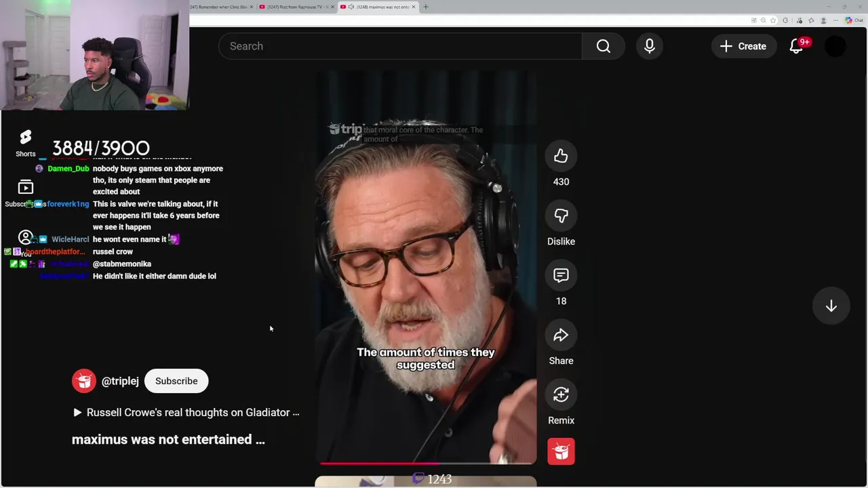This screenshot has width=868, height=488.
Task: Click Damen_Dub username in chat overlay
Action: click(x=68, y=169)
